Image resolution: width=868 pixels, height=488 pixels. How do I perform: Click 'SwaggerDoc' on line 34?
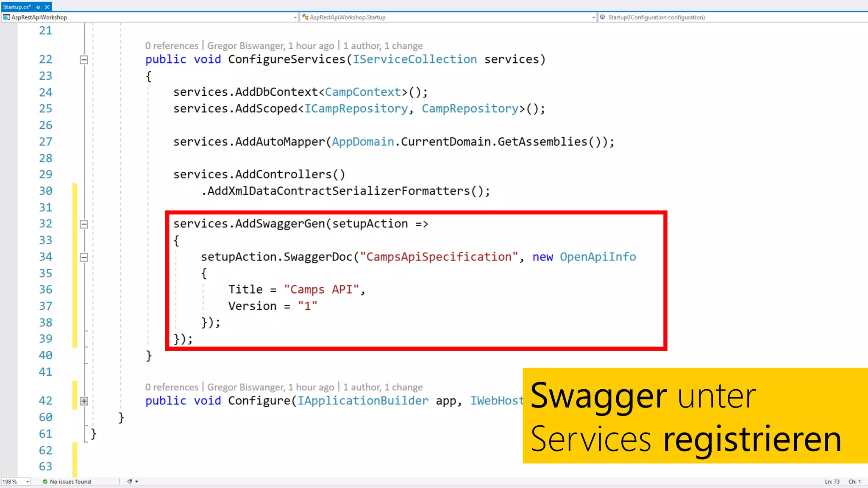pos(318,257)
